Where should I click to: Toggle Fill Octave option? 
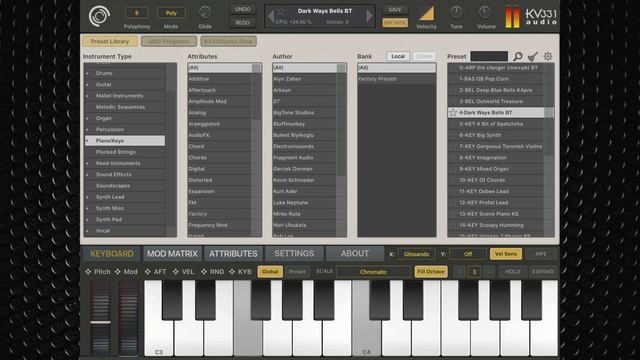(431, 271)
